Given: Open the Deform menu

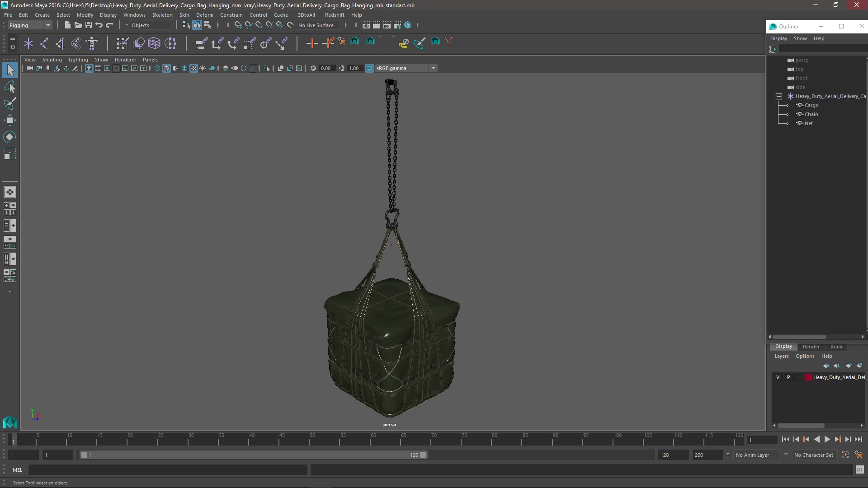Looking at the screenshot, I should 204,15.
